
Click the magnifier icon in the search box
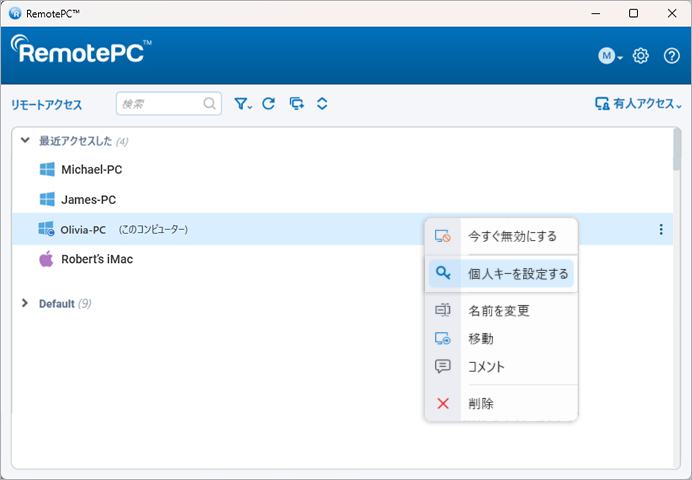coord(210,104)
